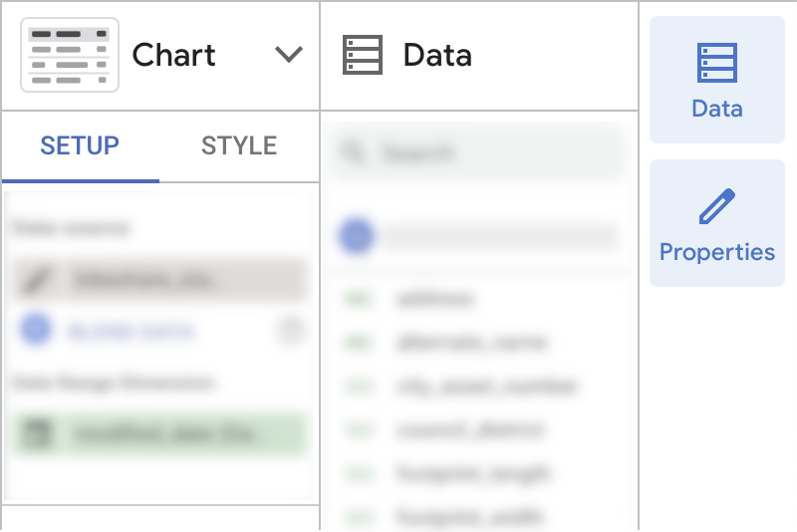Click the Data panel header icon
The width and height of the screenshot is (797, 532).
(363, 55)
